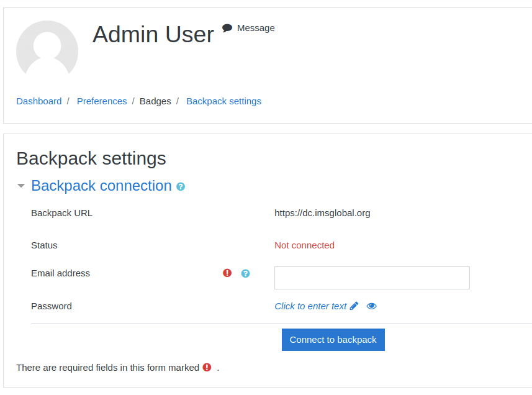Click the Connect to backpack button

click(x=333, y=340)
